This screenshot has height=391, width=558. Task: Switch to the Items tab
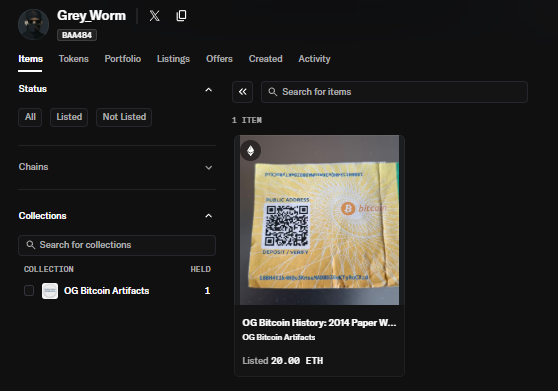pyautogui.click(x=30, y=59)
